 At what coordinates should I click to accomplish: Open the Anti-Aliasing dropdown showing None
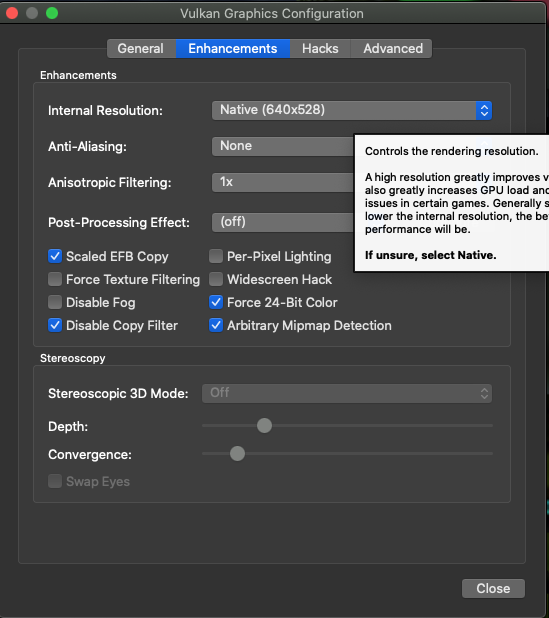tap(283, 146)
